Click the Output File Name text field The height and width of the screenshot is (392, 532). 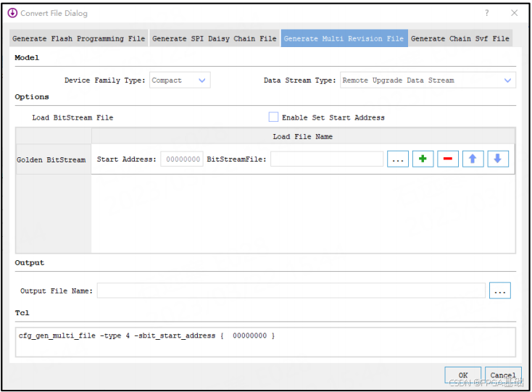pyautogui.click(x=291, y=291)
